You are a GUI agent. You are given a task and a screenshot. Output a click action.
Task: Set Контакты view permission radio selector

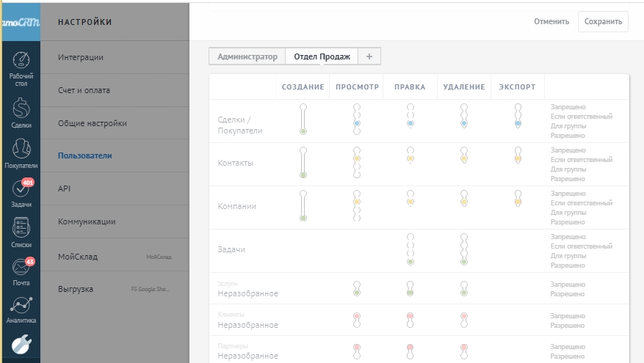pos(357,163)
